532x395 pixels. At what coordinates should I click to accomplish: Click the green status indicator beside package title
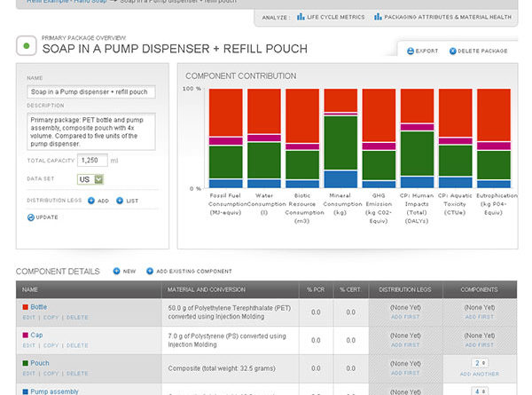26,45
